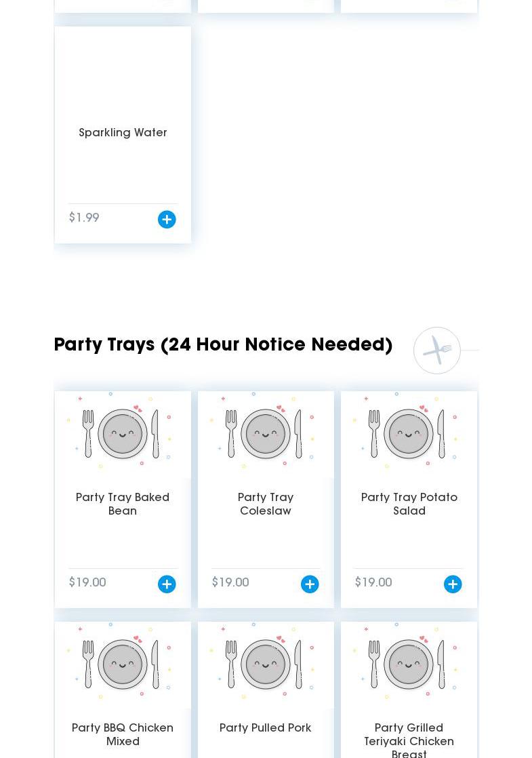Open the Party Tray Potato Salad title
This screenshot has height=758, width=532.
coord(409,504)
